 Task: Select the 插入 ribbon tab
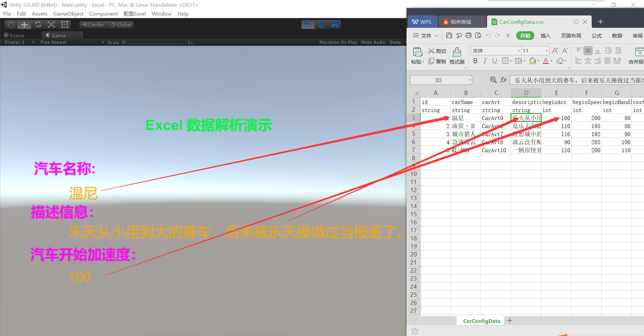coord(545,36)
